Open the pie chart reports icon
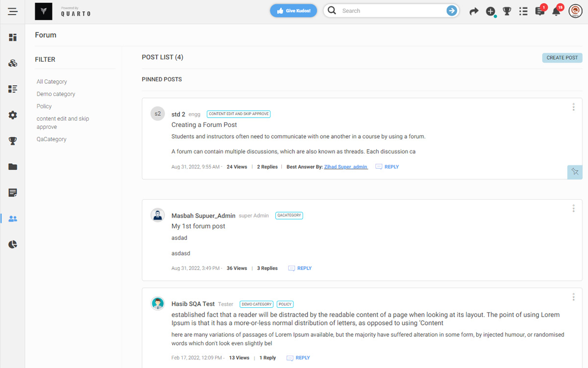 click(13, 245)
